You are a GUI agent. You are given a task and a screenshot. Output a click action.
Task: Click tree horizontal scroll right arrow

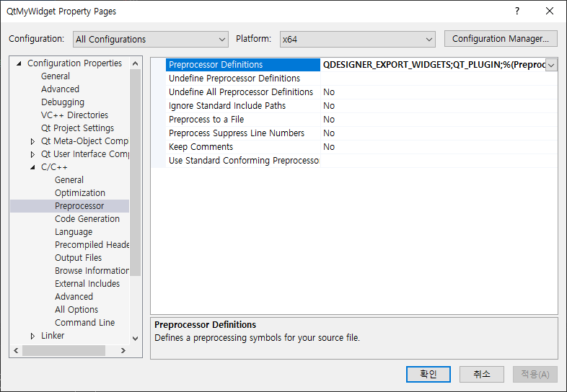[x=123, y=350]
